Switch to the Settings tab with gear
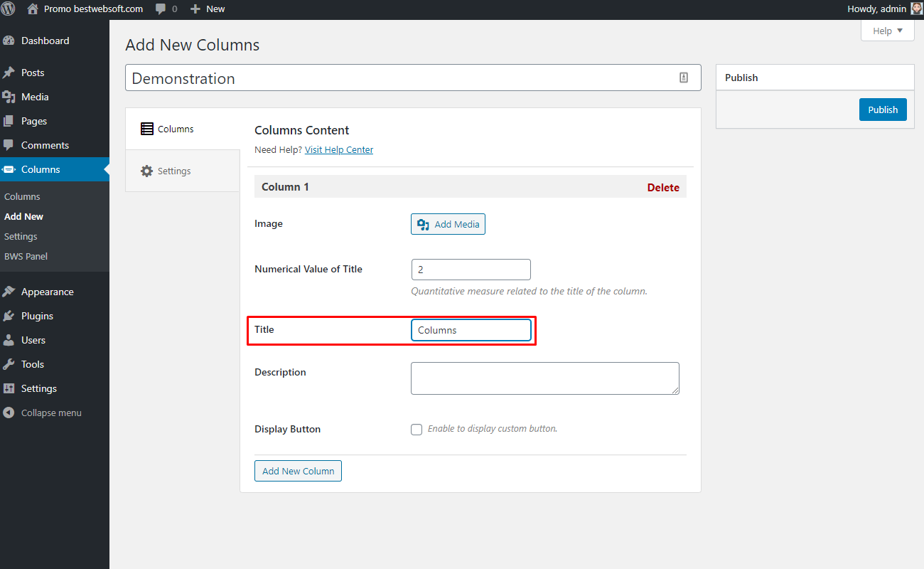Screen dimensions: 924x569 point(183,171)
